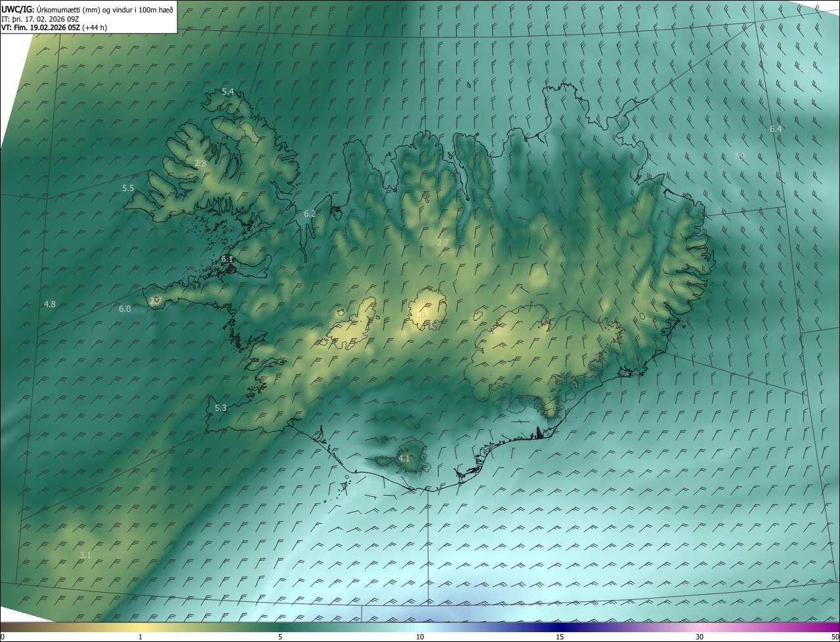Click the title text 'UWC/IG: Úrkomumætti (mm) og vindur í 100m hæð'
This screenshot has width=840, height=642.
point(87,10)
